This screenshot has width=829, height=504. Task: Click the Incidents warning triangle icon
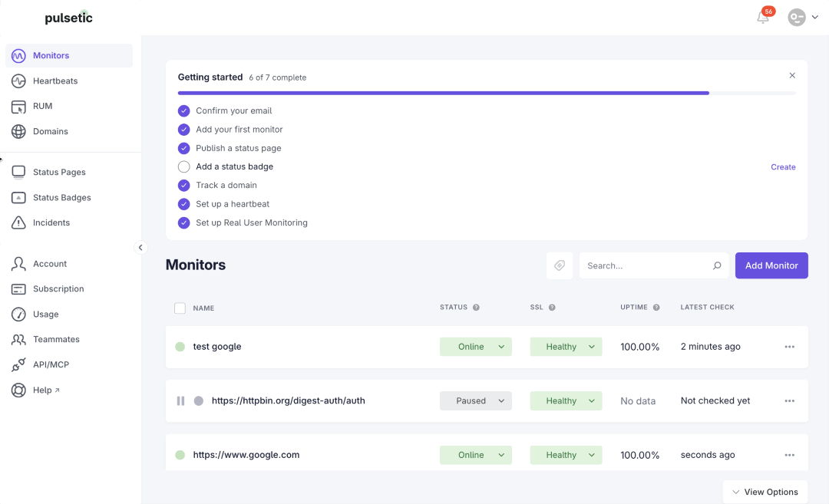pos(18,222)
